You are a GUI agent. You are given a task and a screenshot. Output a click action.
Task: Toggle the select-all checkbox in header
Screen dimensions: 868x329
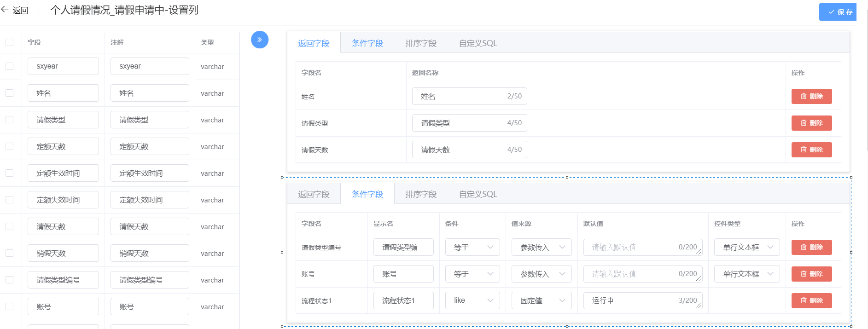(9, 42)
